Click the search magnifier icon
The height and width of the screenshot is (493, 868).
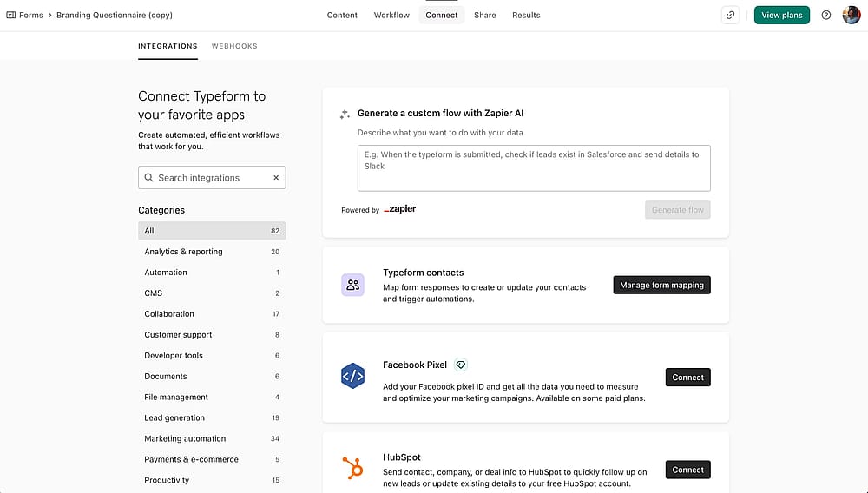click(148, 178)
